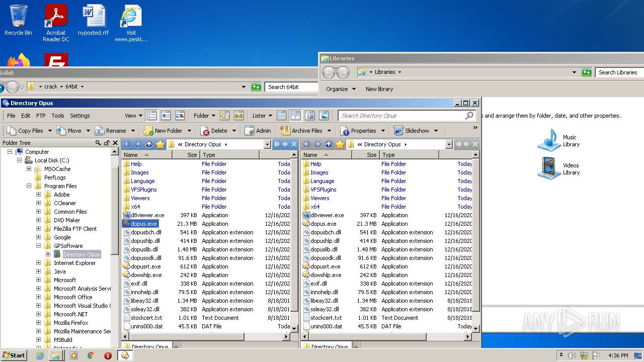
Task: Open the Settings menu
Action: click(80, 116)
